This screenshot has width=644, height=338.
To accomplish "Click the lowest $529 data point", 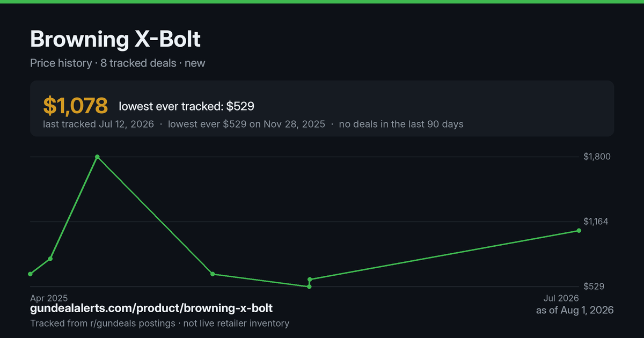I will 309,286.
